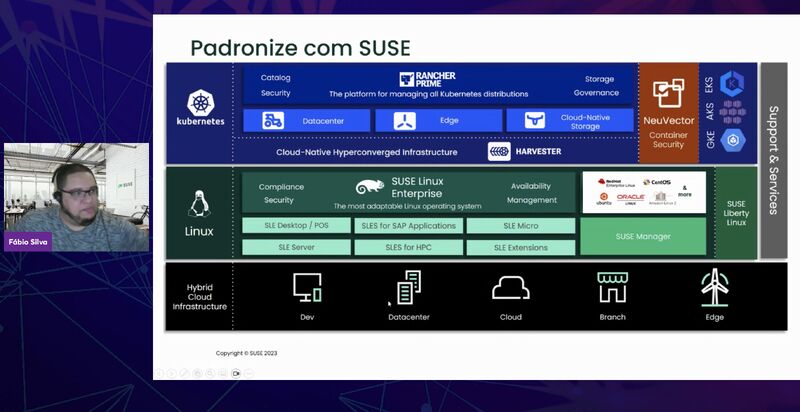Screen dimensions: 800x412
Task: Click the SLE Server box
Action: click(x=296, y=247)
